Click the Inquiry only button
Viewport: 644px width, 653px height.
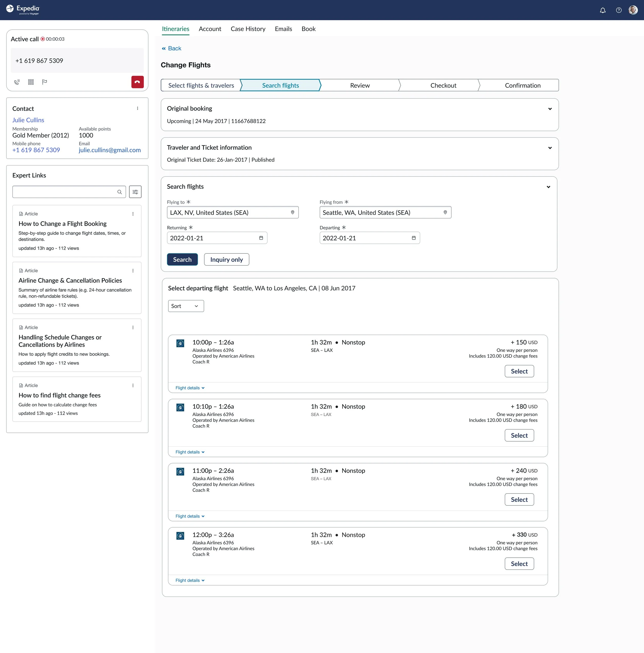tap(226, 260)
